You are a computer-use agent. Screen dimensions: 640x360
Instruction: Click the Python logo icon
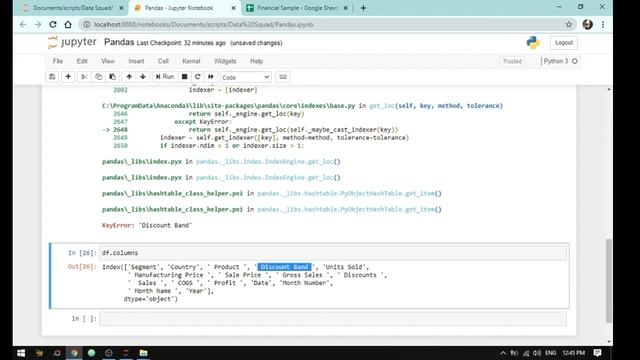point(533,42)
